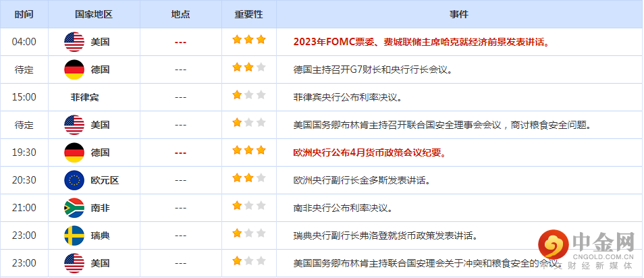This screenshot has width=644, height=278.
Task: Select the 23:00 time in the 瑞典 row
Action: [x=24, y=235]
